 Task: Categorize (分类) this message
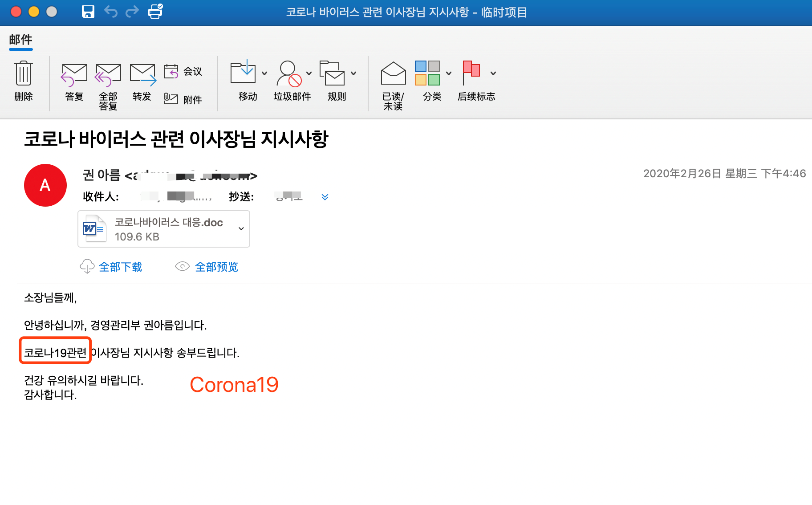(x=428, y=81)
